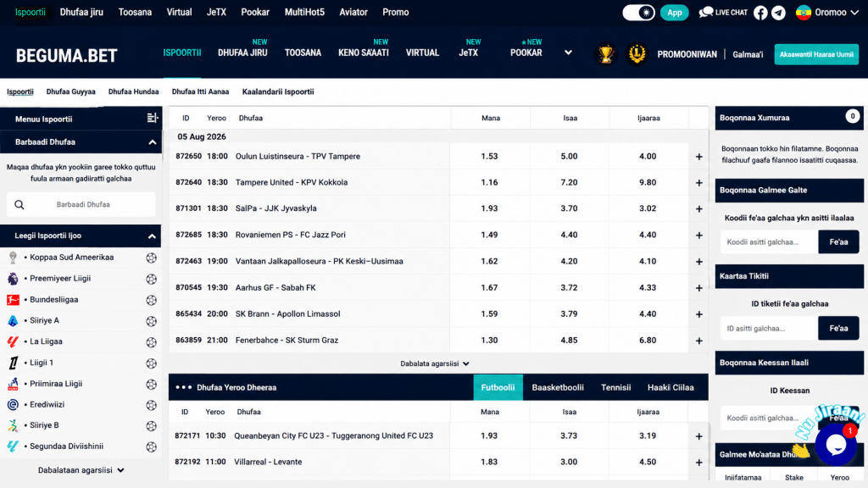The height and width of the screenshot is (488, 868).
Task: Open KENO SA'AATI in main nav
Action: tap(363, 53)
